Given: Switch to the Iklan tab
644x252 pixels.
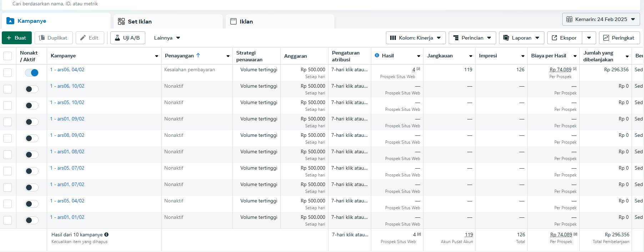Looking at the screenshot, I should [x=246, y=21].
